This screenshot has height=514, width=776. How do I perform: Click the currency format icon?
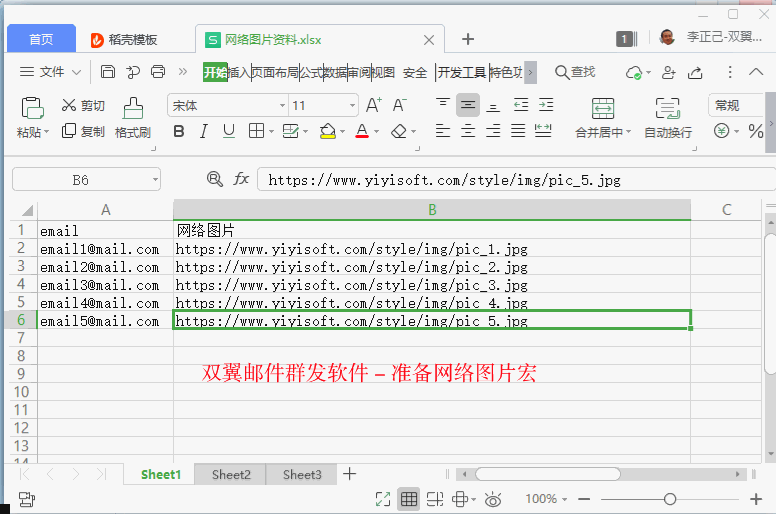[x=722, y=131]
